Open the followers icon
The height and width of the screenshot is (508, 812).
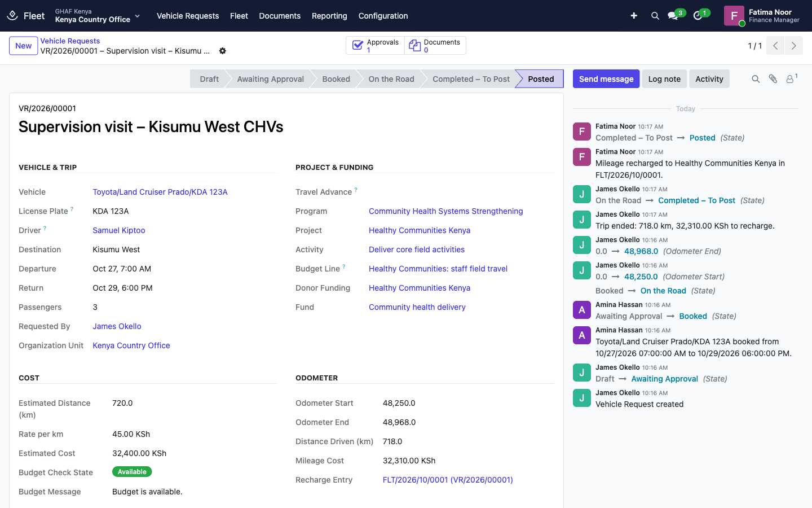tap(791, 79)
